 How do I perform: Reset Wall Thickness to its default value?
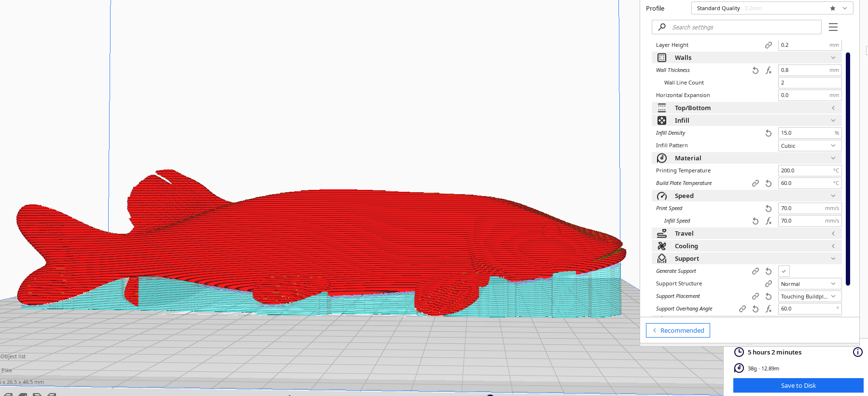(x=756, y=71)
